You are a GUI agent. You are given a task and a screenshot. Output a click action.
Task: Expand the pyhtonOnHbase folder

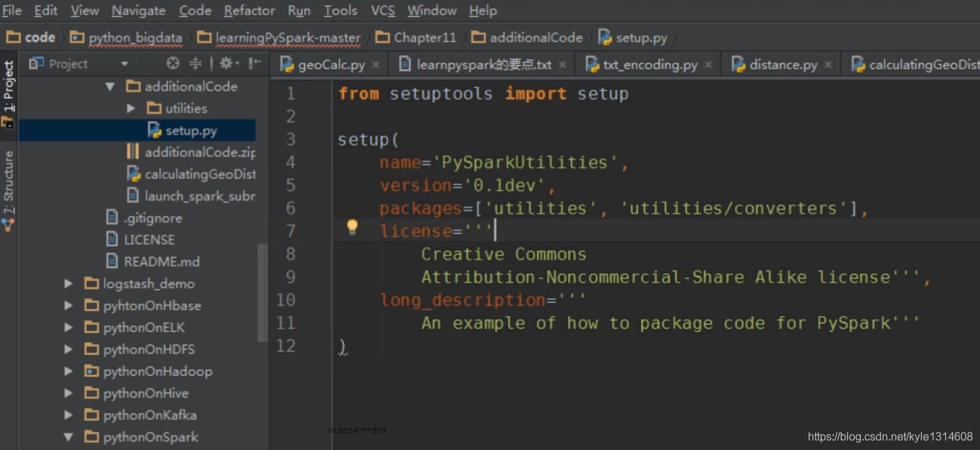pyautogui.click(x=68, y=306)
